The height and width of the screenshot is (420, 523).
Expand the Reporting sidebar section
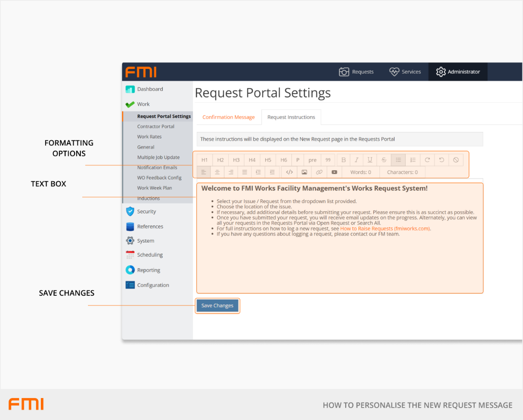click(148, 270)
